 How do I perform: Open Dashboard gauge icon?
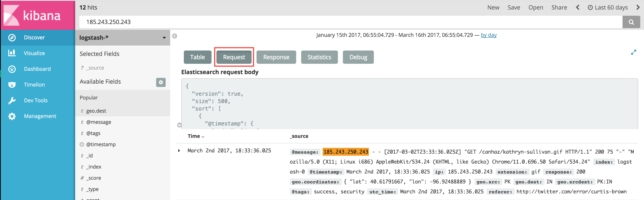click(12, 69)
